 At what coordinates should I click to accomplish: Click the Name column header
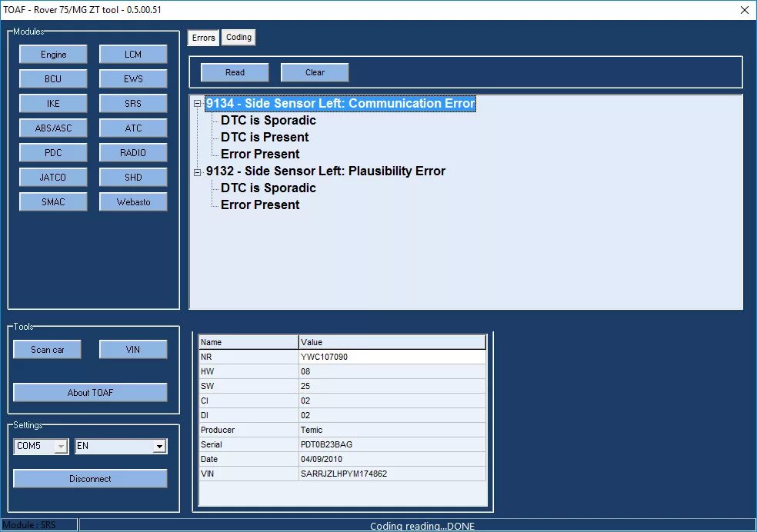[x=248, y=342]
